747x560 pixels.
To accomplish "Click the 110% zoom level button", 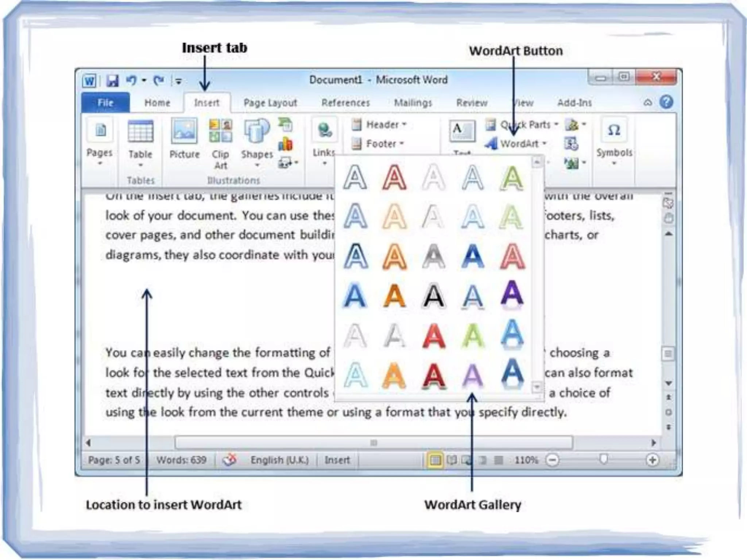I will (526, 460).
